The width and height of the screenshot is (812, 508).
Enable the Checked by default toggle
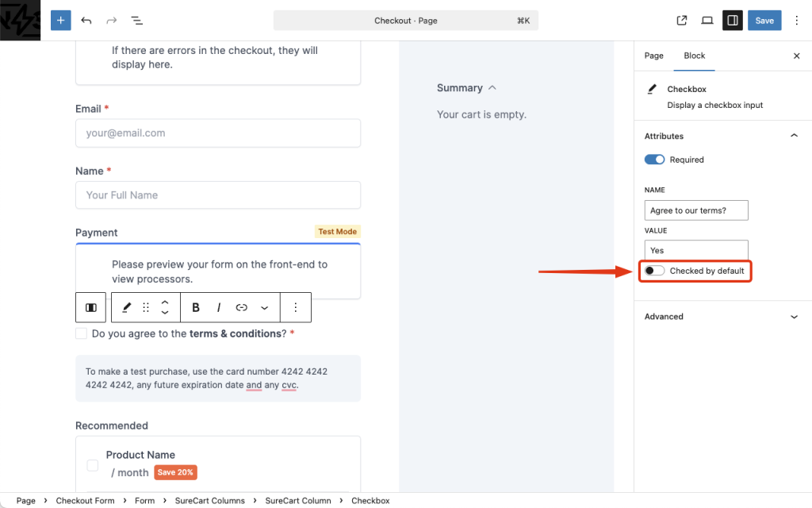tap(653, 271)
